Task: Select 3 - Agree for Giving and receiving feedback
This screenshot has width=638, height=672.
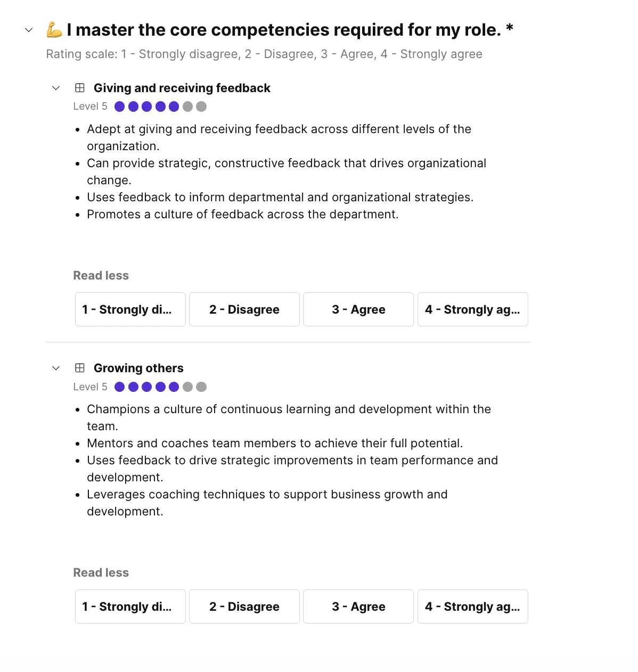Action: [358, 309]
